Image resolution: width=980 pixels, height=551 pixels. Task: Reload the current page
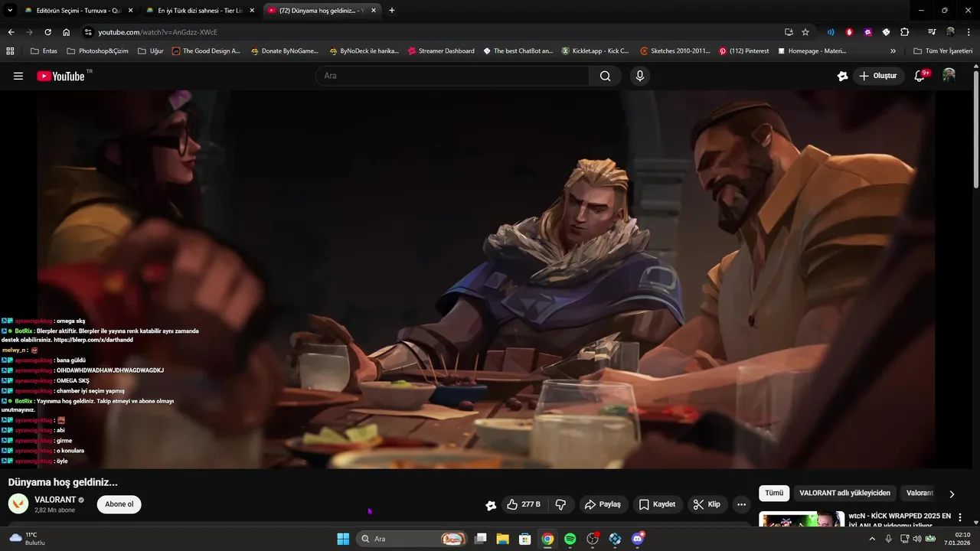47,32
